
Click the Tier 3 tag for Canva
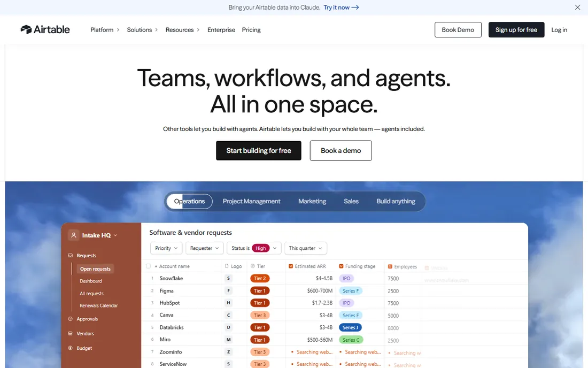click(x=260, y=315)
